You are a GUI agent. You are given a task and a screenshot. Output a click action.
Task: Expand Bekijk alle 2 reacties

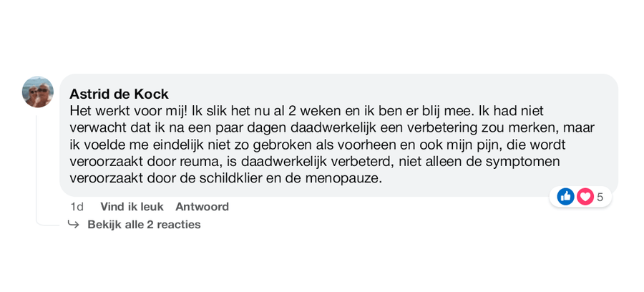[144, 225]
